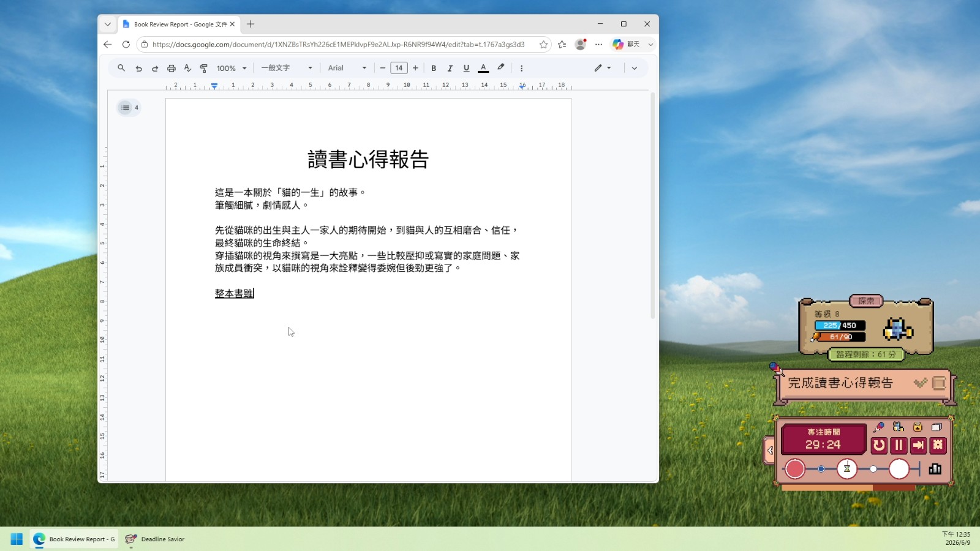Viewport: 980px width, 551px height.
Task: Increase font size with plus button
Action: click(415, 68)
